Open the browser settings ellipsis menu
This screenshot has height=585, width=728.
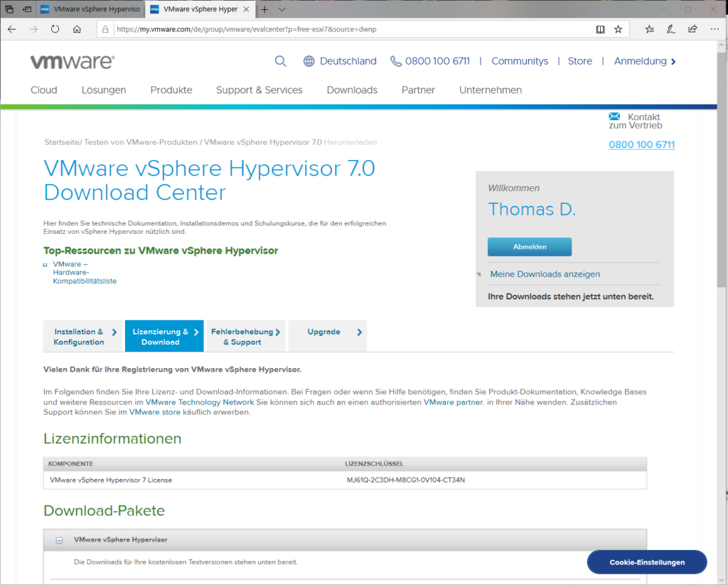click(714, 29)
